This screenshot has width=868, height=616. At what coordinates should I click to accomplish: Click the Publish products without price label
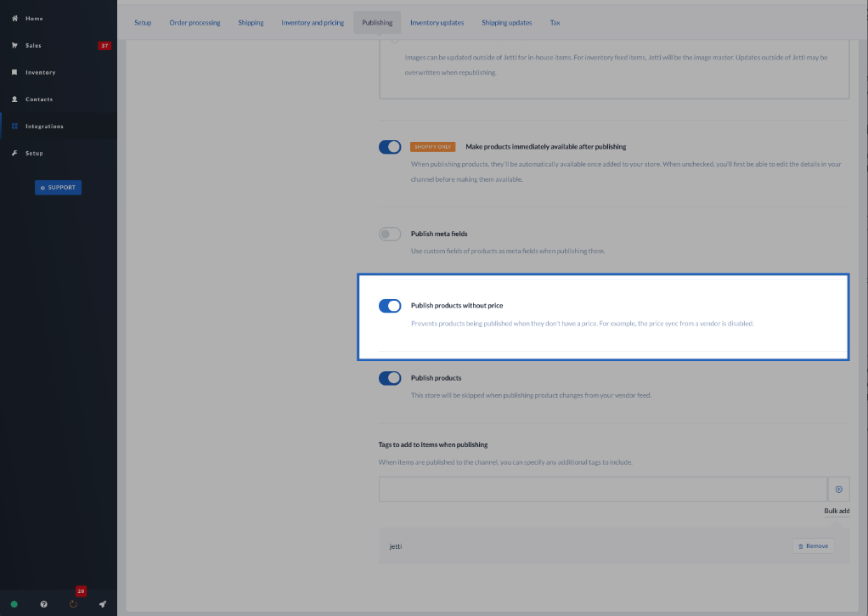click(457, 305)
